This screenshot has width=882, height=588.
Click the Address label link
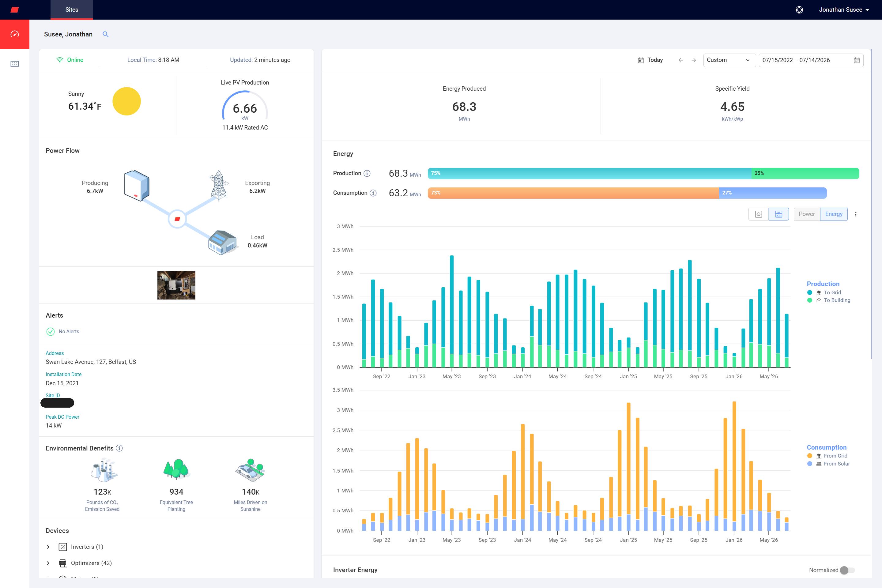pyautogui.click(x=55, y=353)
